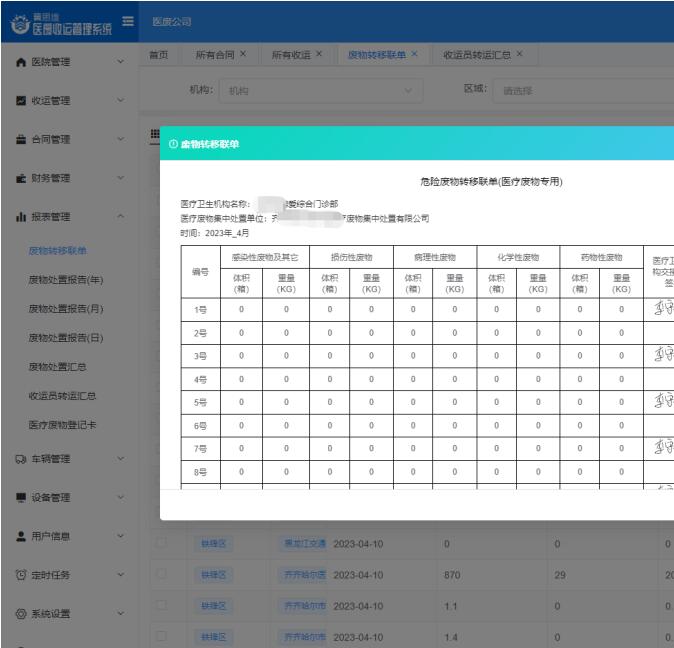674x648 pixels.
Task: Click the 财务管理 sidebar icon
Action: pyautogui.click(x=21, y=178)
